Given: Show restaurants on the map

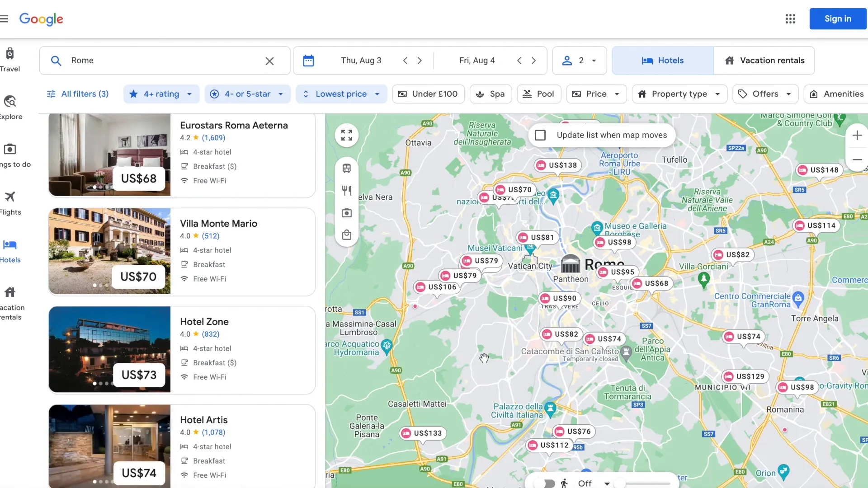Looking at the screenshot, I should (x=347, y=191).
